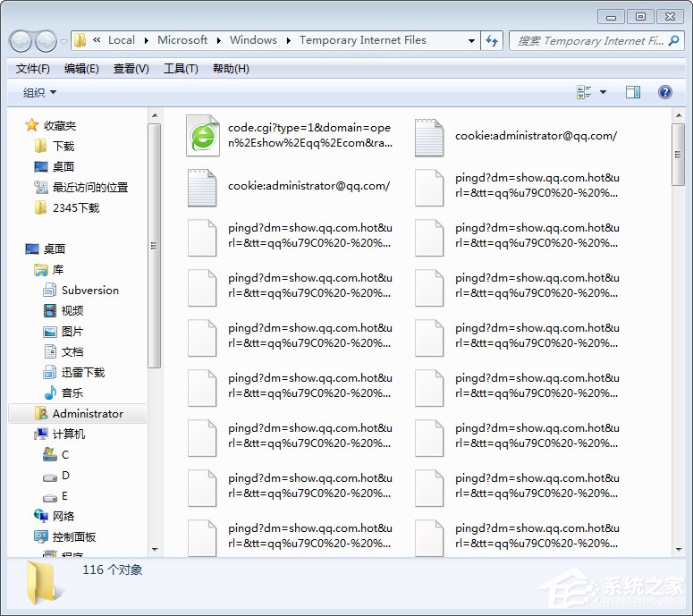Open the 查看(V) menu
Screen dimensions: 693x616
[131, 69]
